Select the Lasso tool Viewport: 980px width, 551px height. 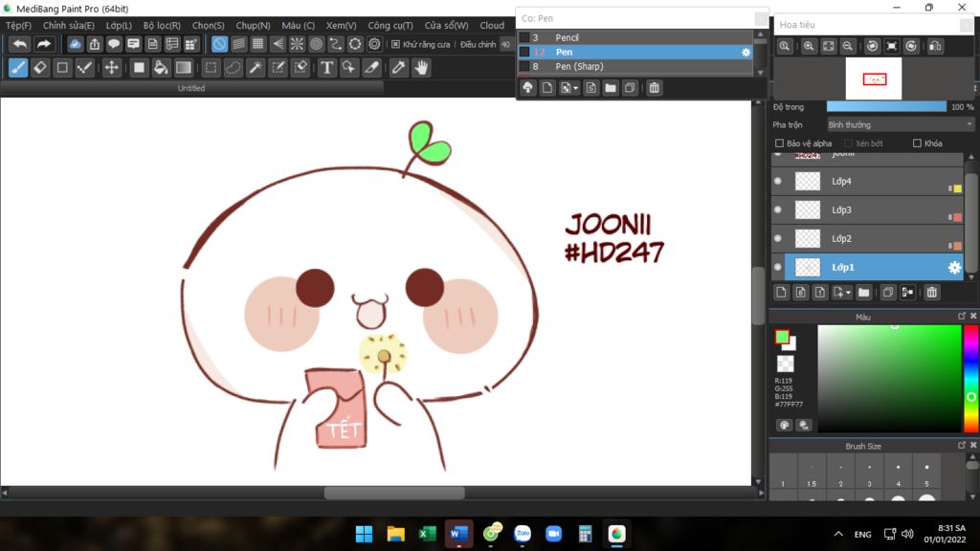pos(234,68)
